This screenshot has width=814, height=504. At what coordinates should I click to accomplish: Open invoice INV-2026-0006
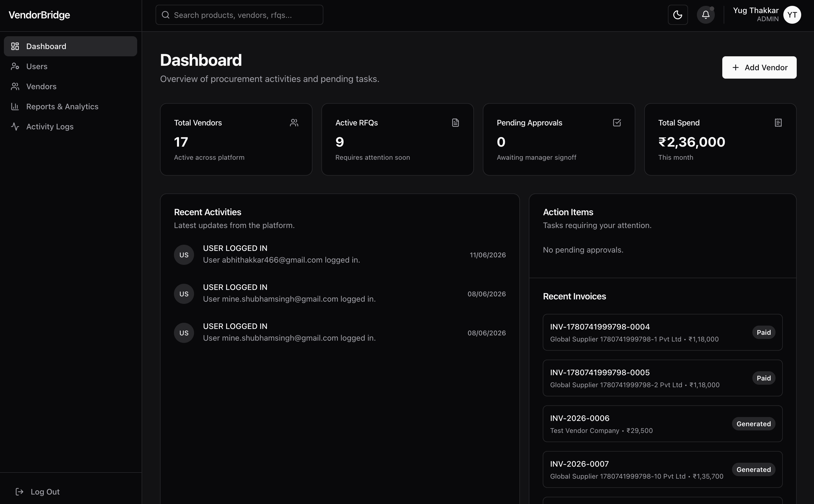[662, 424]
